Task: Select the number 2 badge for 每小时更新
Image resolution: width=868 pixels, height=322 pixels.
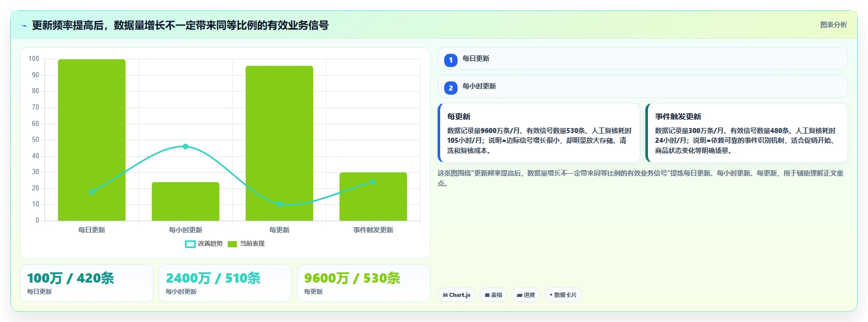Action: [x=450, y=88]
